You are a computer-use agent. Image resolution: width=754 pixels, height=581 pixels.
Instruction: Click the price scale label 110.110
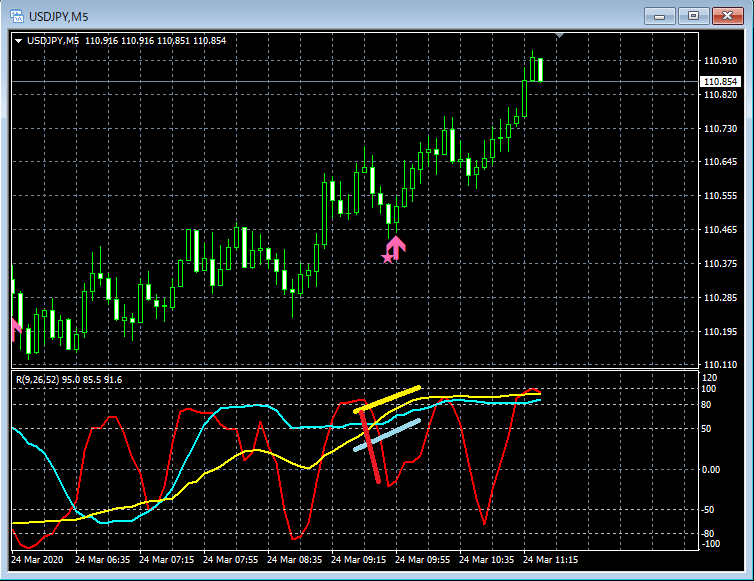720,365
